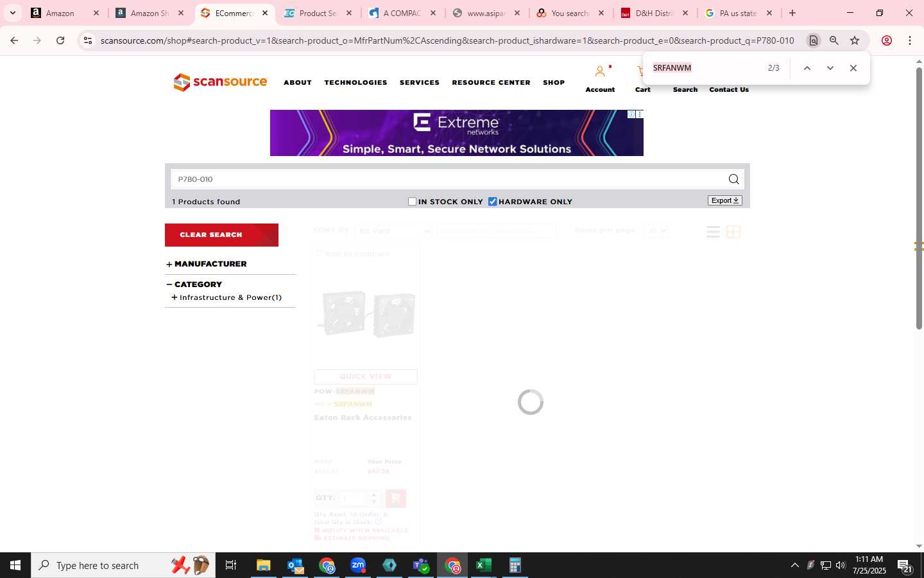Click the fan product thumbnail image
The height and width of the screenshot is (578, 924).
pos(368,313)
